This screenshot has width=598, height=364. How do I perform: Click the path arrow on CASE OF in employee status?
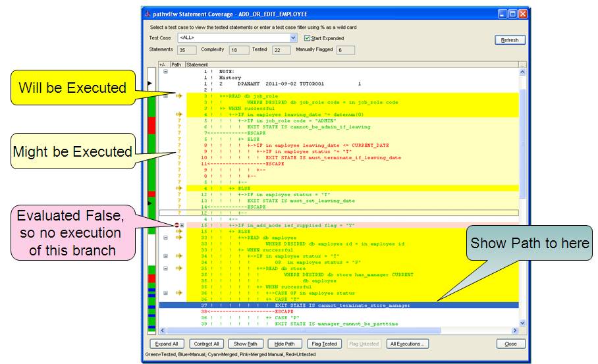[178, 293]
